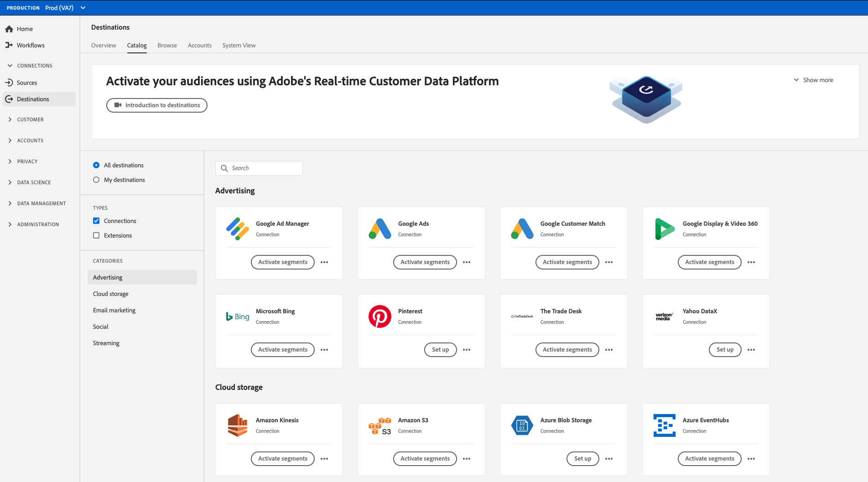
Task: Switch to the Browse tab
Action: tap(167, 45)
